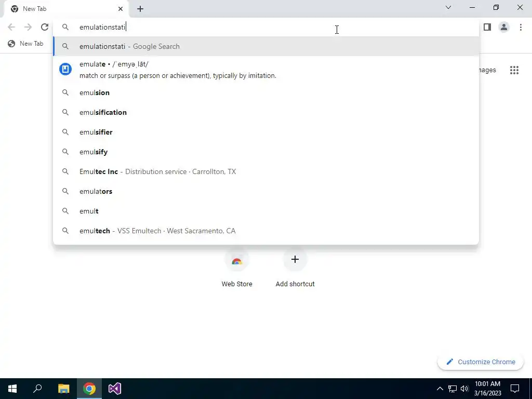Choose 'emulationstati - Google Search' suggestion

266,46
